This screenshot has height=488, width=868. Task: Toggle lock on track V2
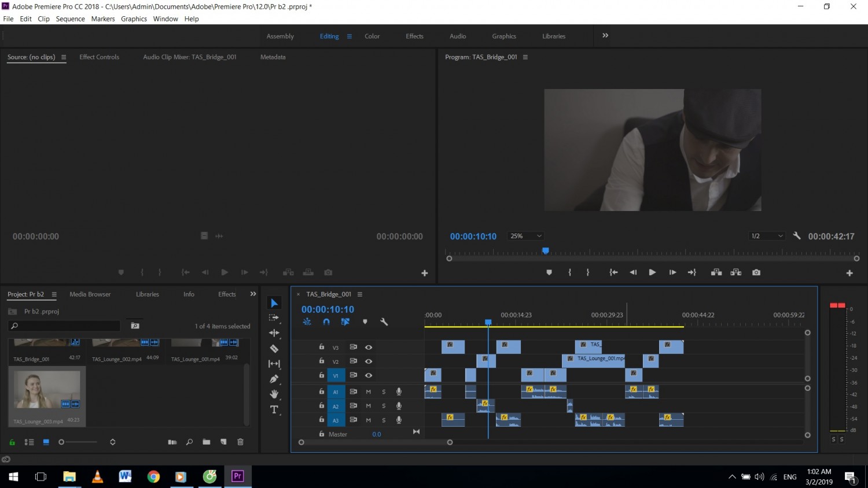tap(322, 361)
